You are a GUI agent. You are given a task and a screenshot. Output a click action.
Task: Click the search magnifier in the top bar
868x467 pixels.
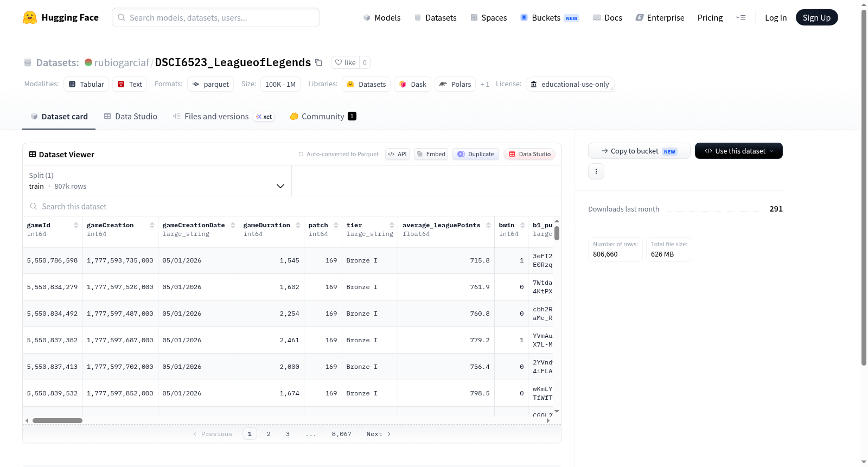coord(122,17)
